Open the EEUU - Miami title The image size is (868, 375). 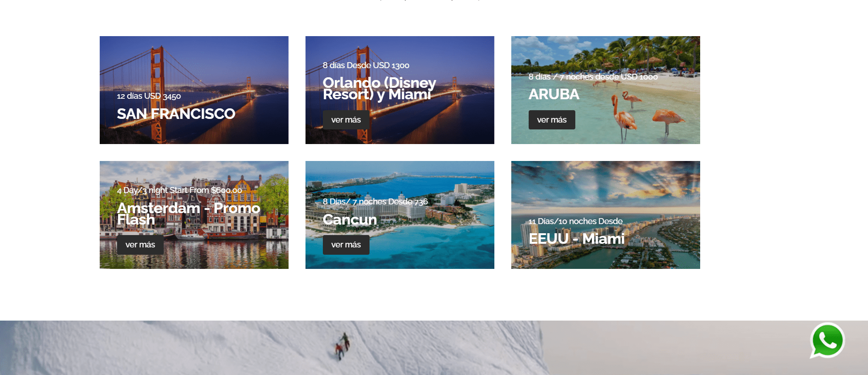click(x=577, y=239)
